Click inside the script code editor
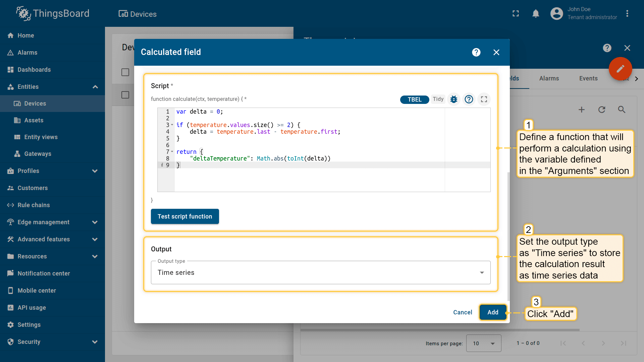 coord(302,178)
